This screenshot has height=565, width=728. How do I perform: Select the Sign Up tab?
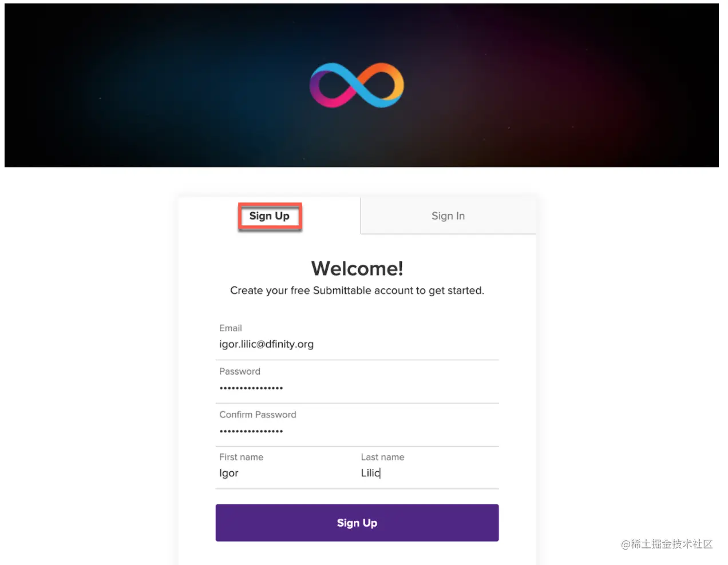click(x=269, y=216)
